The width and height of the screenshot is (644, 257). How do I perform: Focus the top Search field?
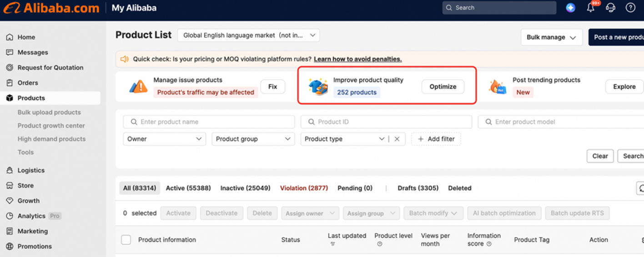click(499, 8)
